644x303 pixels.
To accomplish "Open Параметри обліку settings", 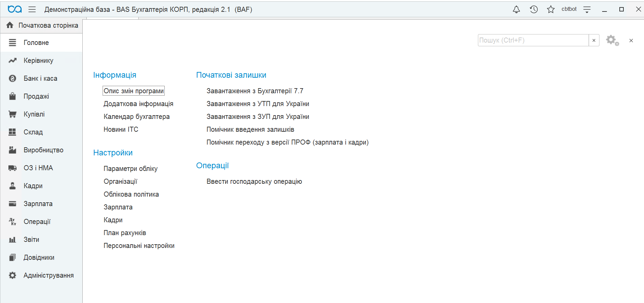I will [x=131, y=169].
